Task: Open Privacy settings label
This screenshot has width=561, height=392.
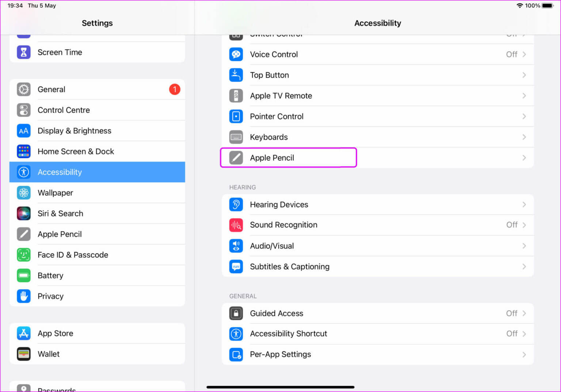Action: point(50,296)
